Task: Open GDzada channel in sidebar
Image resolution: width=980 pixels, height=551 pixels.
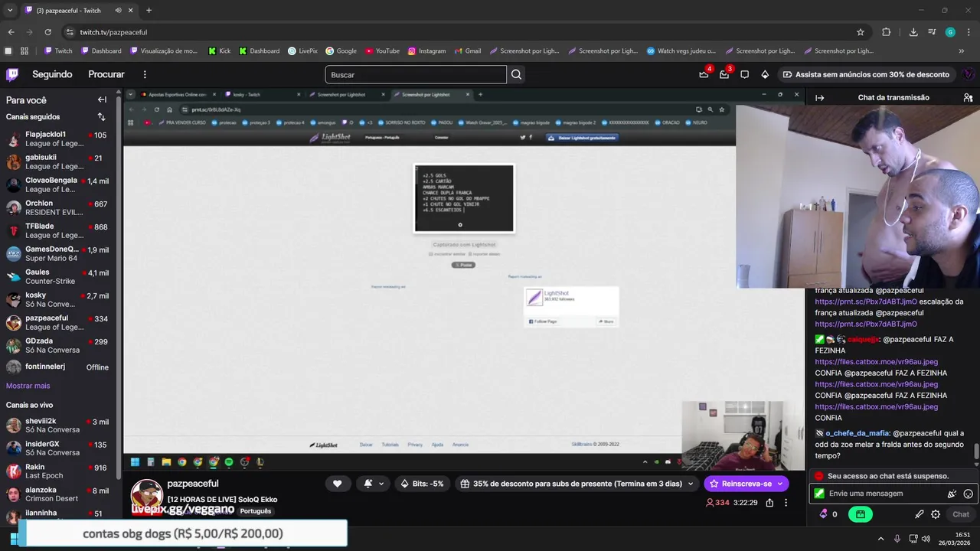Action: (58, 345)
